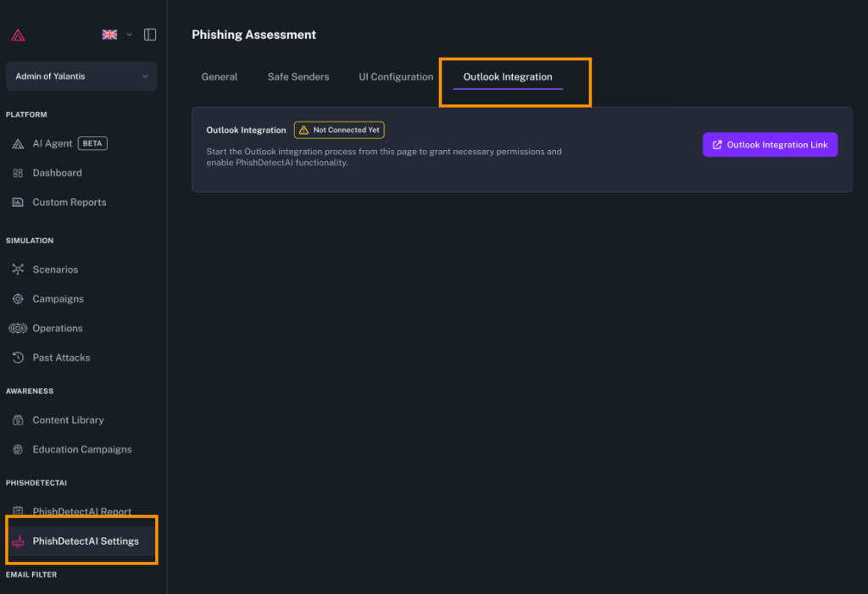Viewport: 868px width, 594px height.
Task: Click the Campaigns target icon
Action: coord(18,299)
